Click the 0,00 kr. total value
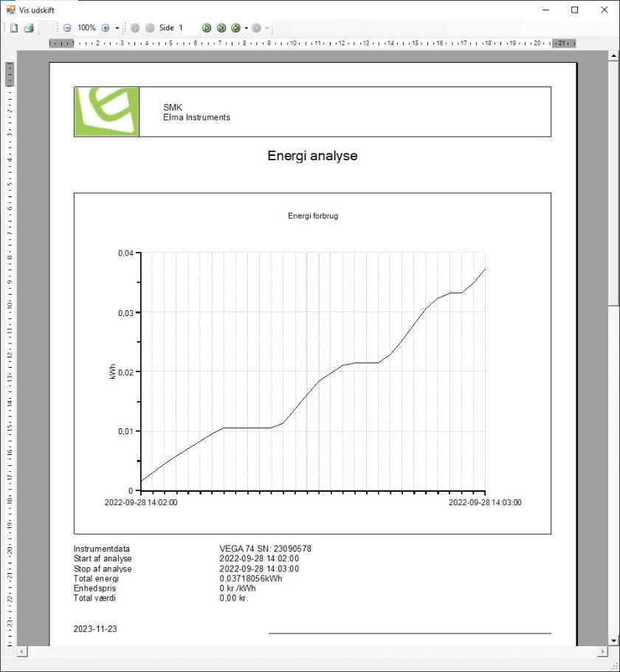This screenshot has width=620, height=672. click(x=234, y=598)
